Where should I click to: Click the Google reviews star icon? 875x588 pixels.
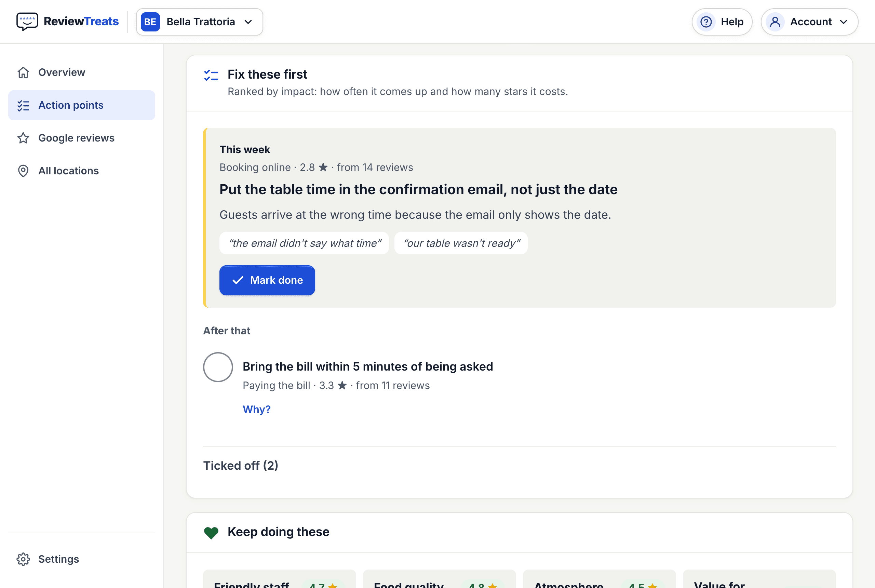click(23, 138)
